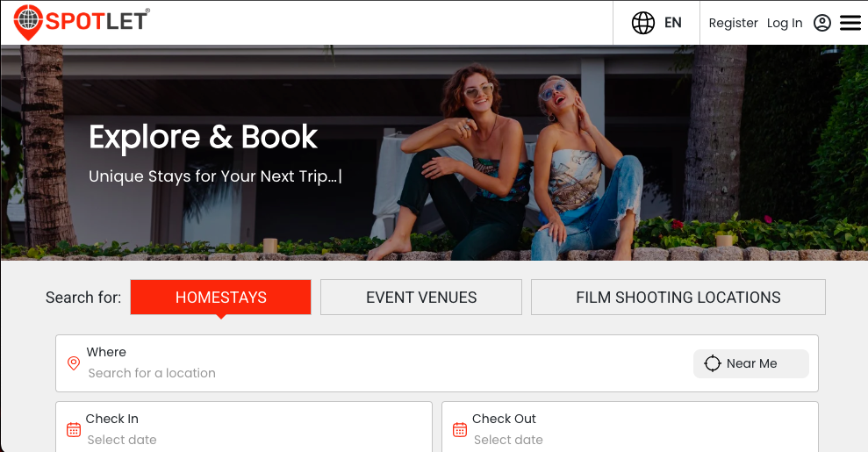This screenshot has width=868, height=452.
Task: Open the Check Out date picker field
Action: click(632, 439)
